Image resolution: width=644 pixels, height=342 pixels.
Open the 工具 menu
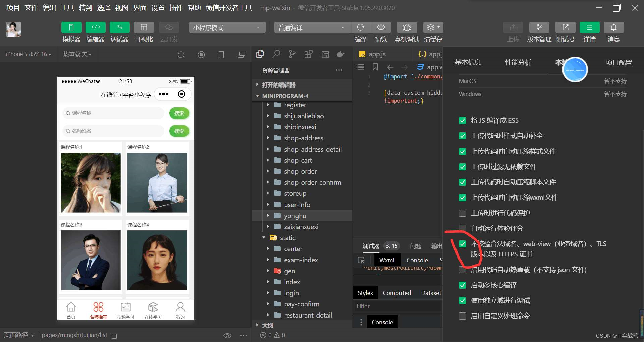[x=67, y=8]
